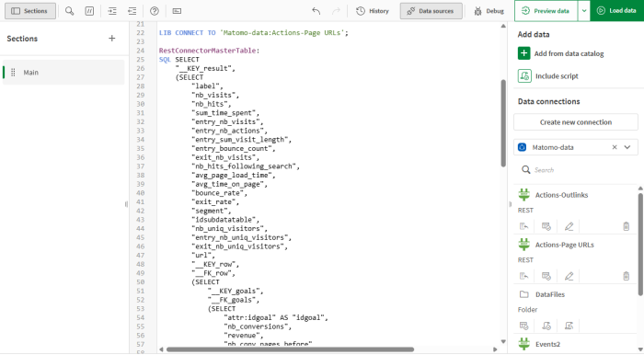Outdent the selected script lines

coord(132,11)
